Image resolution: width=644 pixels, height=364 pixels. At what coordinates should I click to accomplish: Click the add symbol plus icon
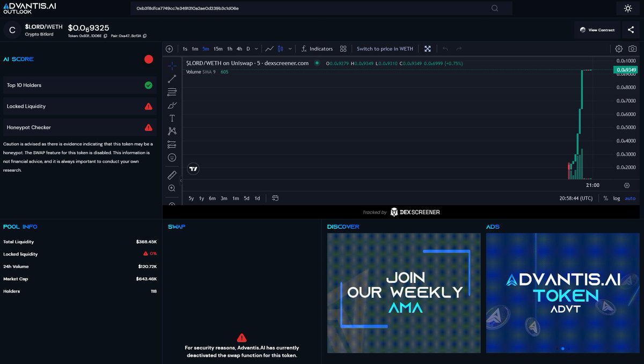pyautogui.click(x=170, y=49)
